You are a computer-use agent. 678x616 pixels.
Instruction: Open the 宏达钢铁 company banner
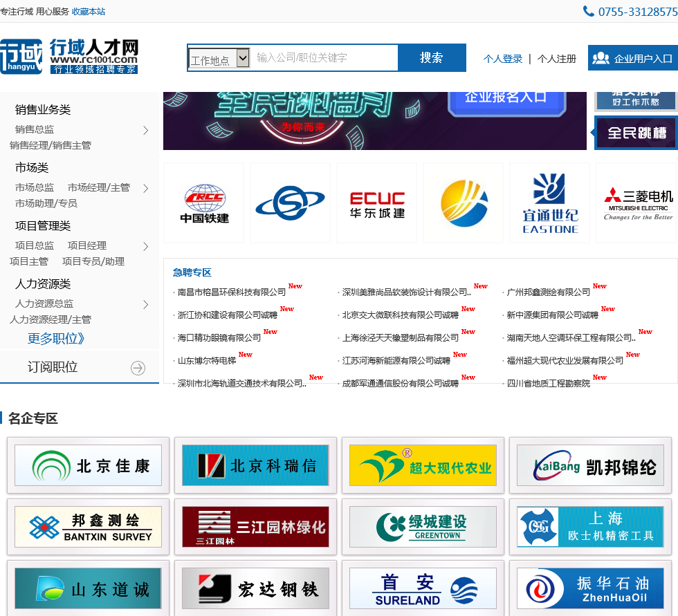pyautogui.click(x=255, y=588)
